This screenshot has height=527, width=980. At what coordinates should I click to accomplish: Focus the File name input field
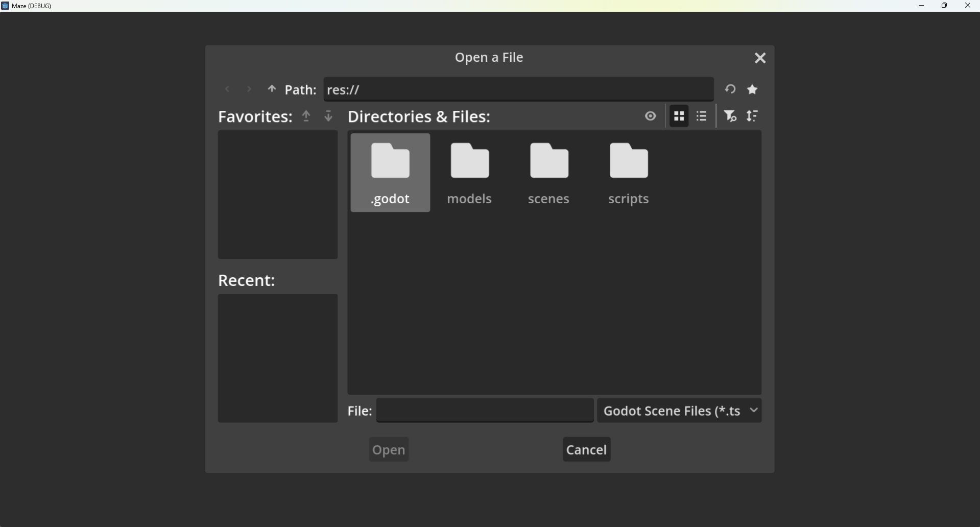tap(485, 411)
